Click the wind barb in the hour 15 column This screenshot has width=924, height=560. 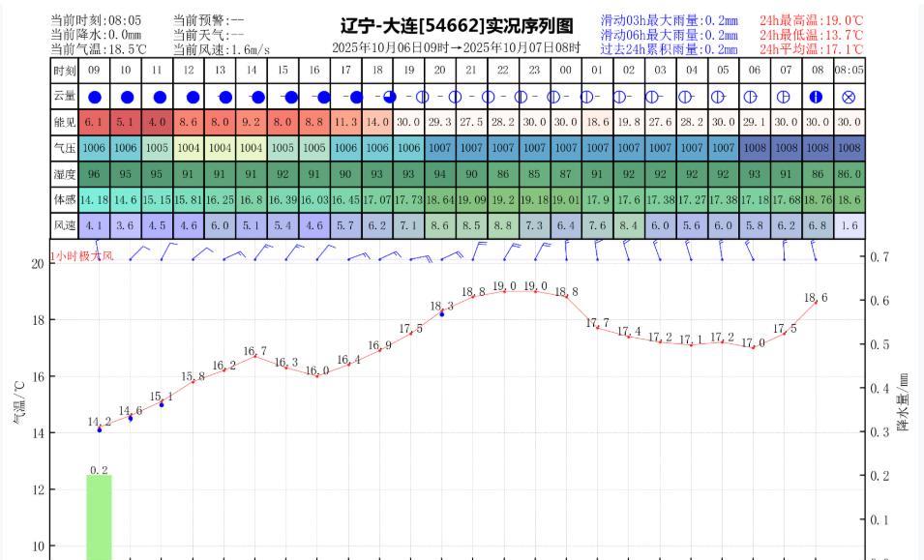(x=295, y=252)
